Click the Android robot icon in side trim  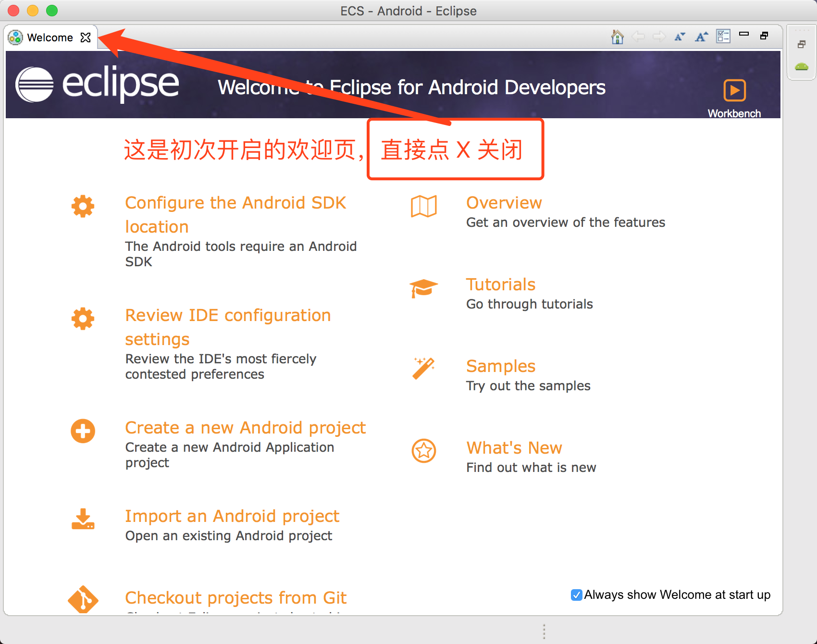802,67
